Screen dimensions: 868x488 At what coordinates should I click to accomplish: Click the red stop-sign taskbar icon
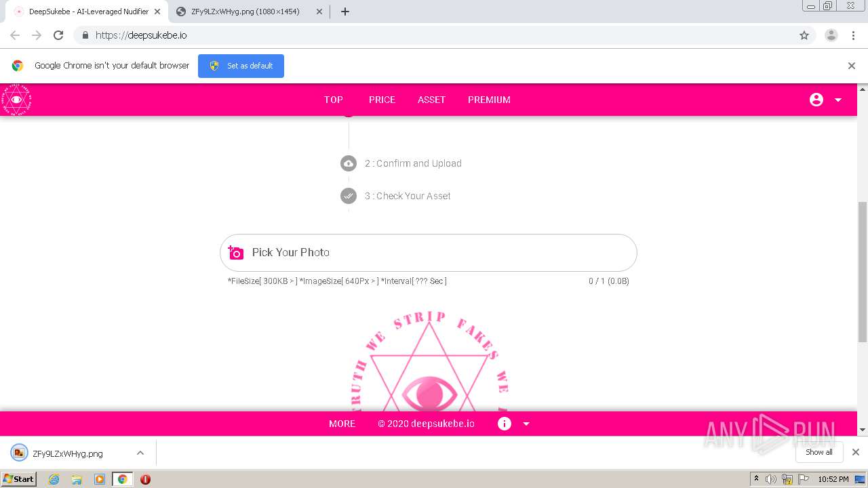[145, 479]
